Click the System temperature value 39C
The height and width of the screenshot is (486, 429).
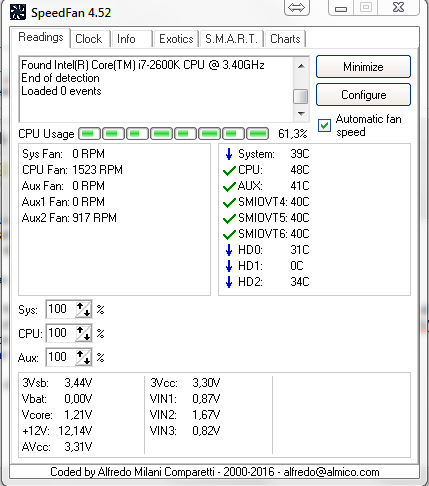click(300, 154)
